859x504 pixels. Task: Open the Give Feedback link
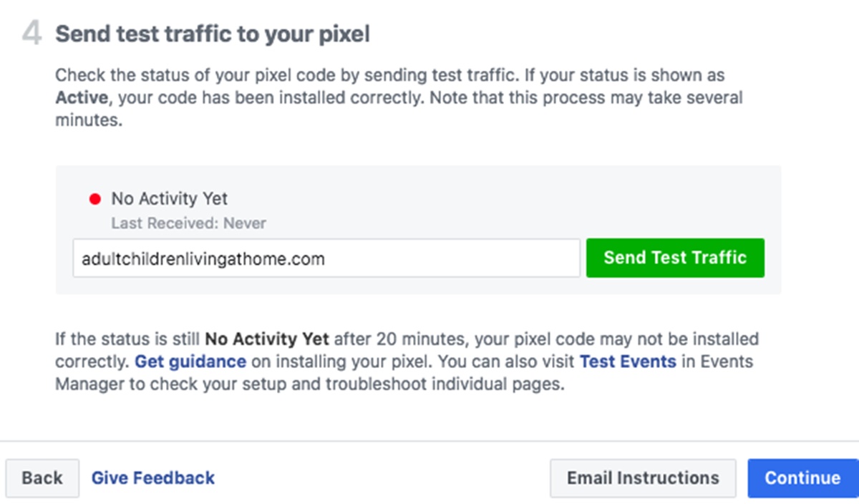(x=152, y=478)
